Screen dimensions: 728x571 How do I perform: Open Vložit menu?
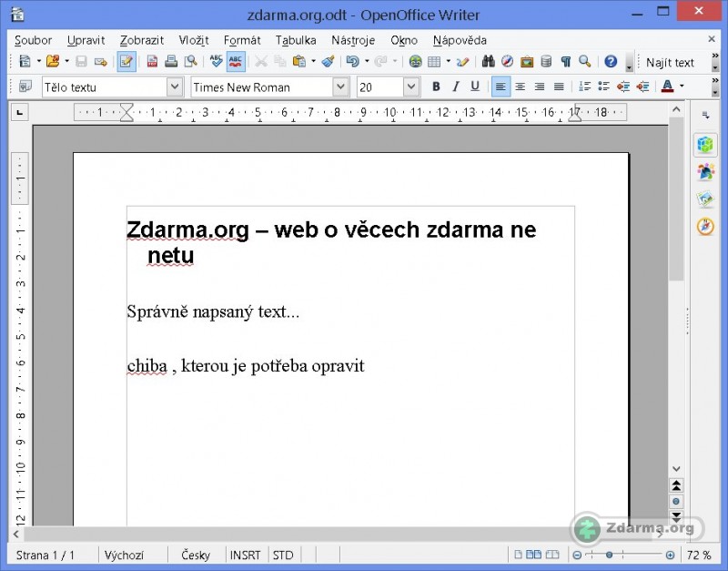[194, 40]
